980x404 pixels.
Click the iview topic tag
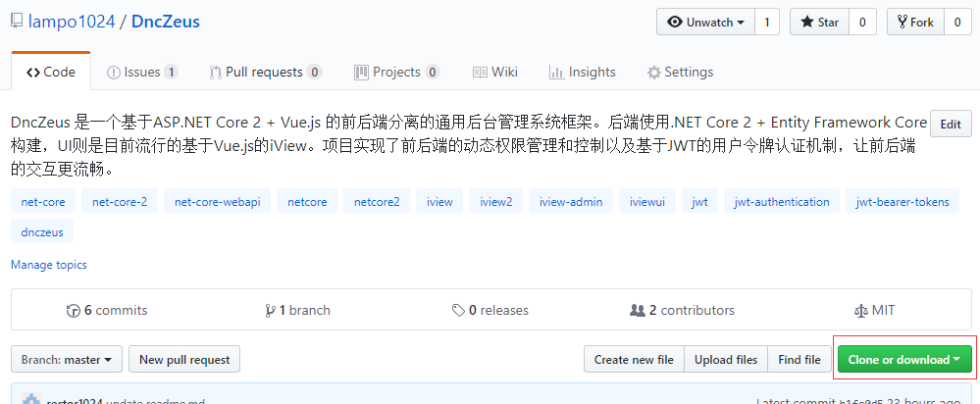[440, 202]
